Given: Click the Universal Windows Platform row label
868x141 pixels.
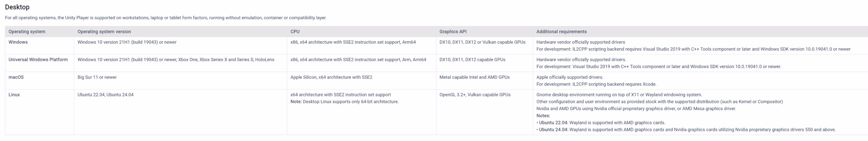Looking at the screenshot, I should pos(38,60).
